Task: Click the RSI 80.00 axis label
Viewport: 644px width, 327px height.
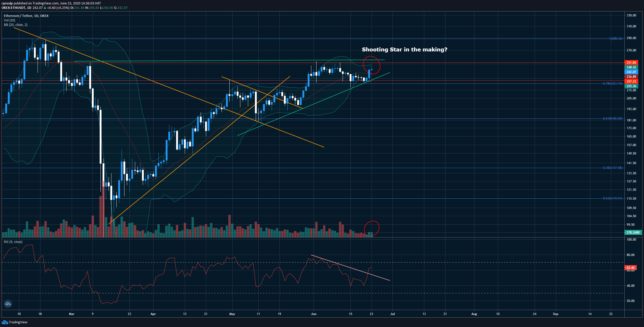Action: click(x=631, y=255)
